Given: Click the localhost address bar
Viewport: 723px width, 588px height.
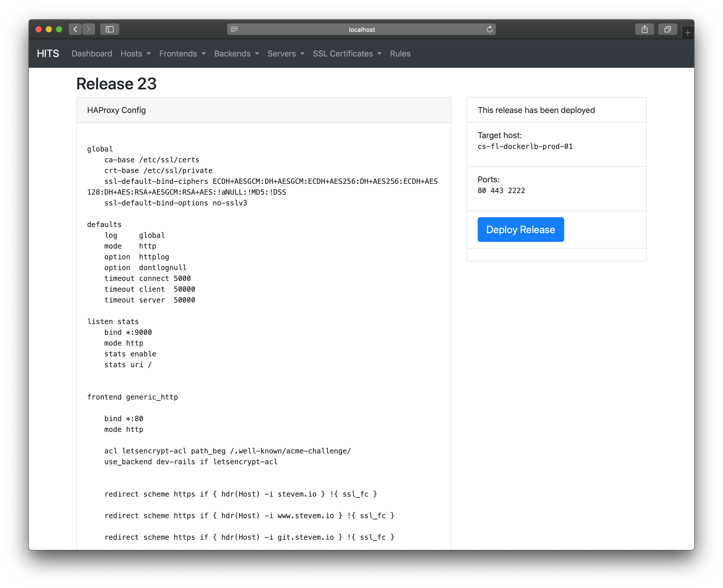Looking at the screenshot, I should [x=361, y=30].
